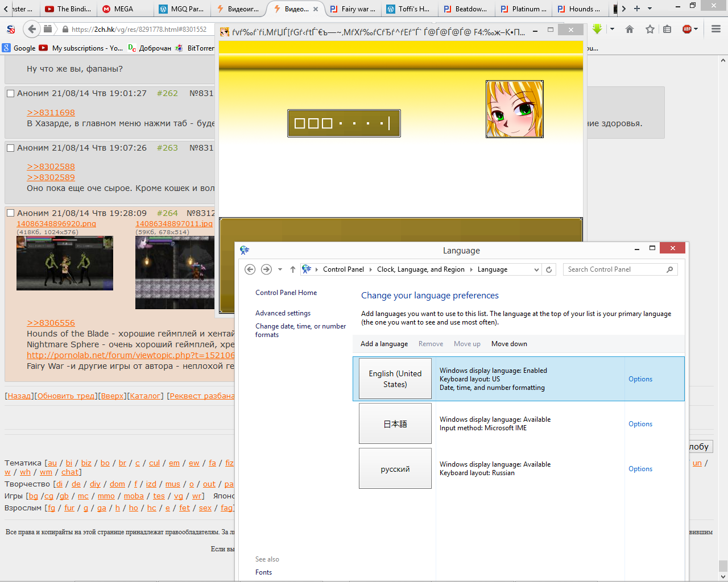The height and width of the screenshot is (582, 728).
Task: Click Move down in language toolbar
Action: coord(509,344)
